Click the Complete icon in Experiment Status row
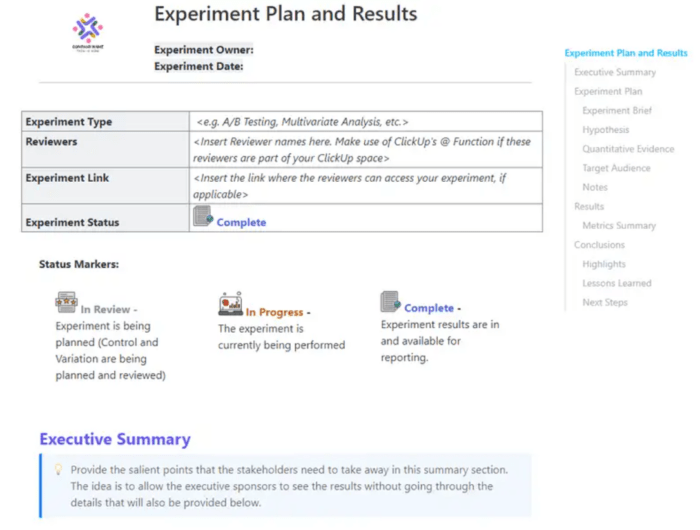This screenshot has height=530, width=700. coord(203,216)
